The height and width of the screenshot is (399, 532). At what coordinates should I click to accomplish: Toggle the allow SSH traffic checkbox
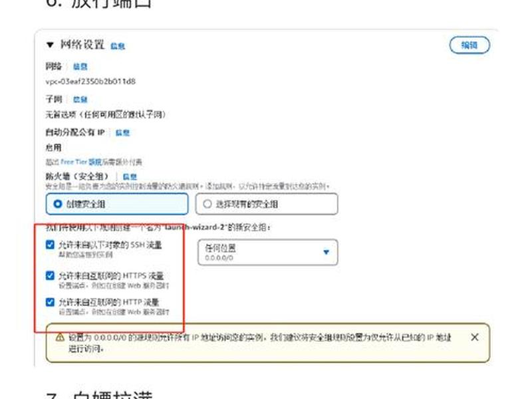[50, 245]
